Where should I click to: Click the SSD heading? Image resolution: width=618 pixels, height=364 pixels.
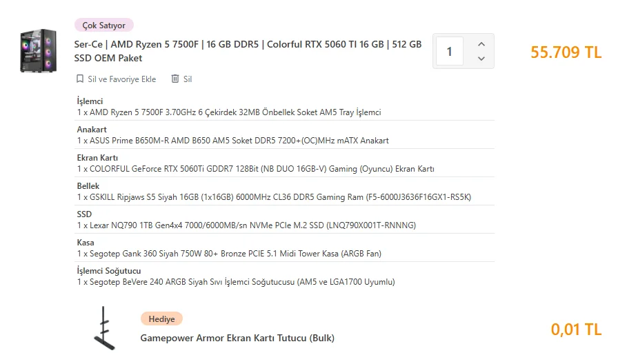(84, 214)
